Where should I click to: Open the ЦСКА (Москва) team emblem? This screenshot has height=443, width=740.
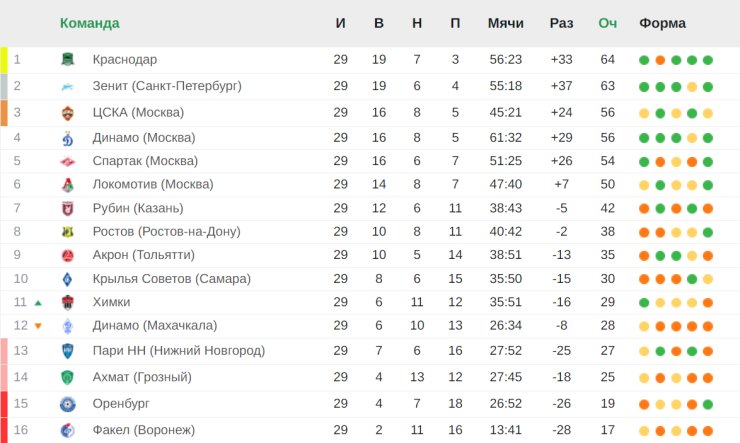68,113
